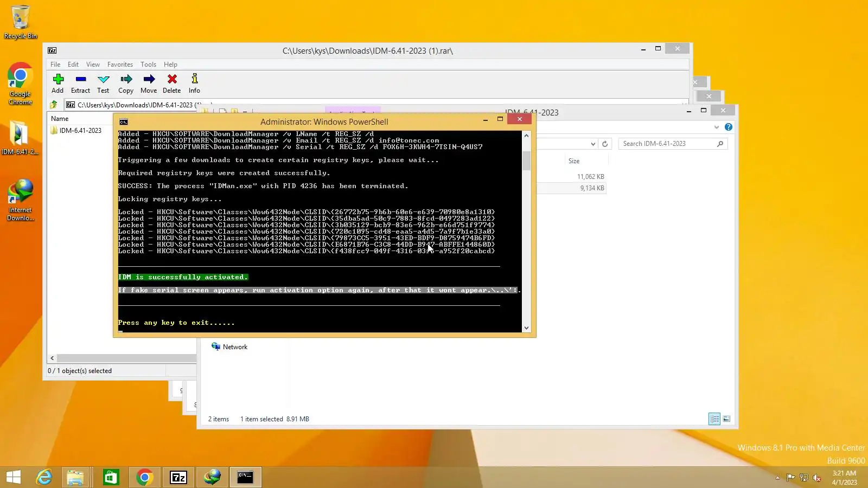Expand the Explorer ribbon chevron
The height and width of the screenshot is (488, 868).
[x=717, y=127]
